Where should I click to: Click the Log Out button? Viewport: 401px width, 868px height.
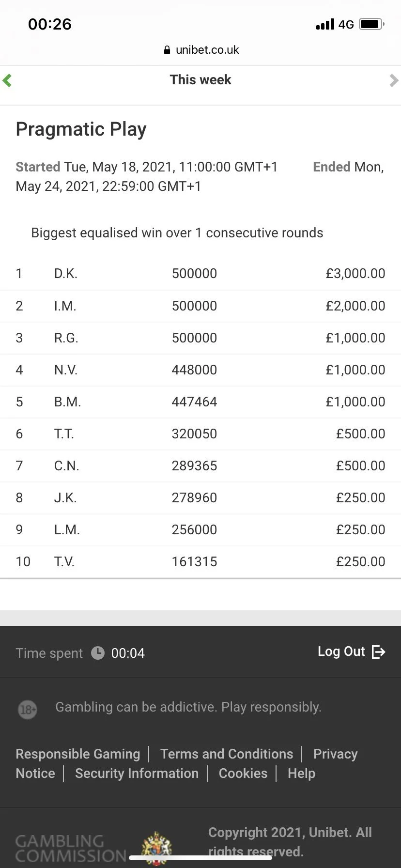[351, 652]
